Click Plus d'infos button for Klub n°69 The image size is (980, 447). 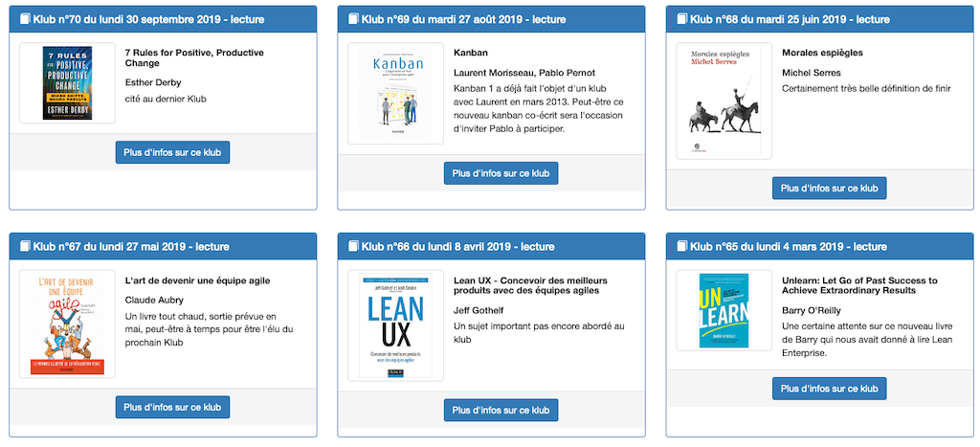point(501,173)
